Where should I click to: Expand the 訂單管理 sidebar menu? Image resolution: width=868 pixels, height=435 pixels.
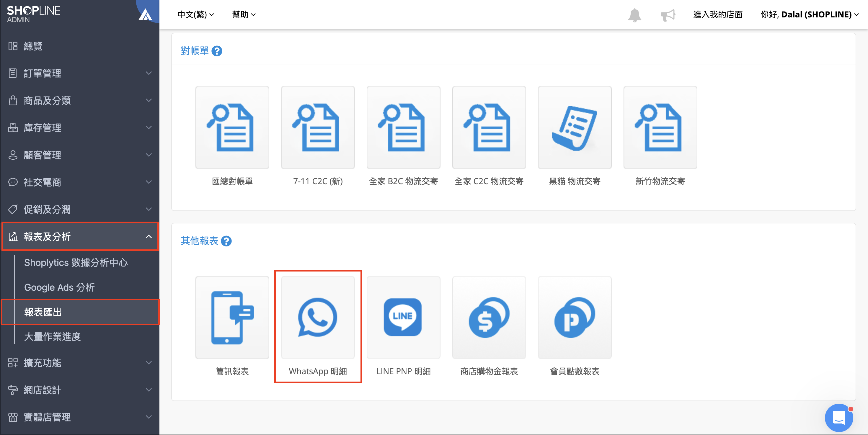80,73
